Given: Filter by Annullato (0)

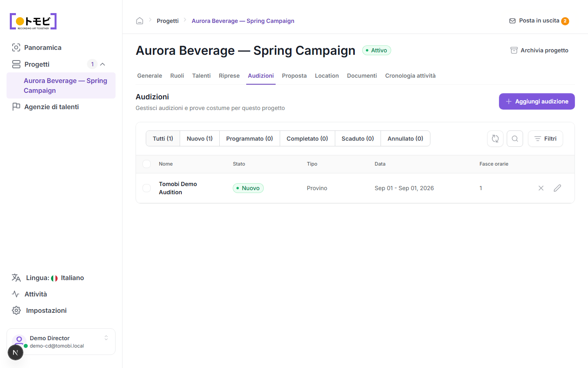Looking at the screenshot, I should [x=405, y=139].
